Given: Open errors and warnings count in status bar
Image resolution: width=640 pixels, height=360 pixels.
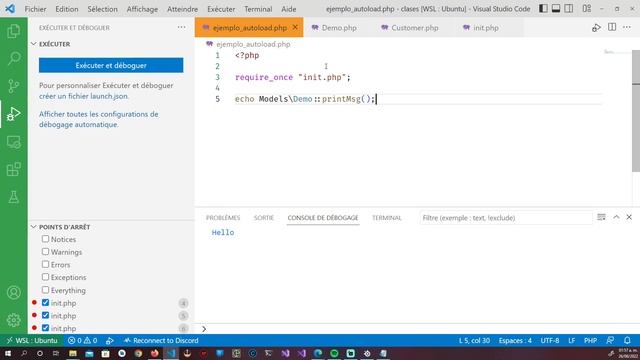Looking at the screenshot, I should click(x=82, y=340).
